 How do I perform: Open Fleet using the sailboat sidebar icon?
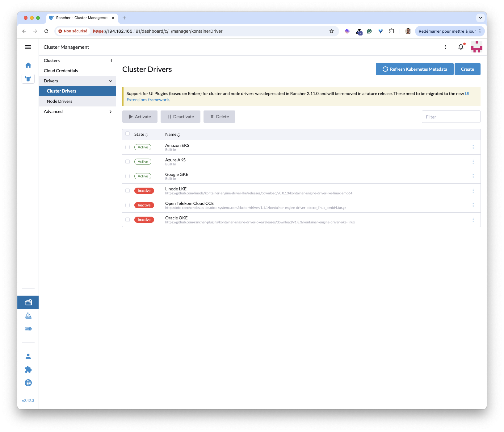tap(28, 315)
